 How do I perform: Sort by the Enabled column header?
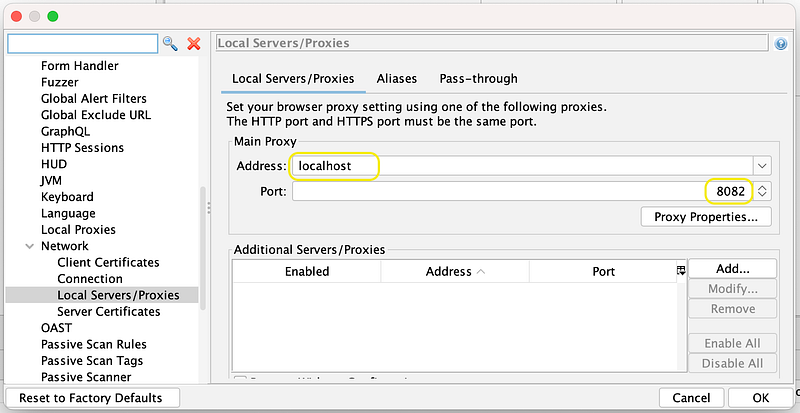(307, 272)
